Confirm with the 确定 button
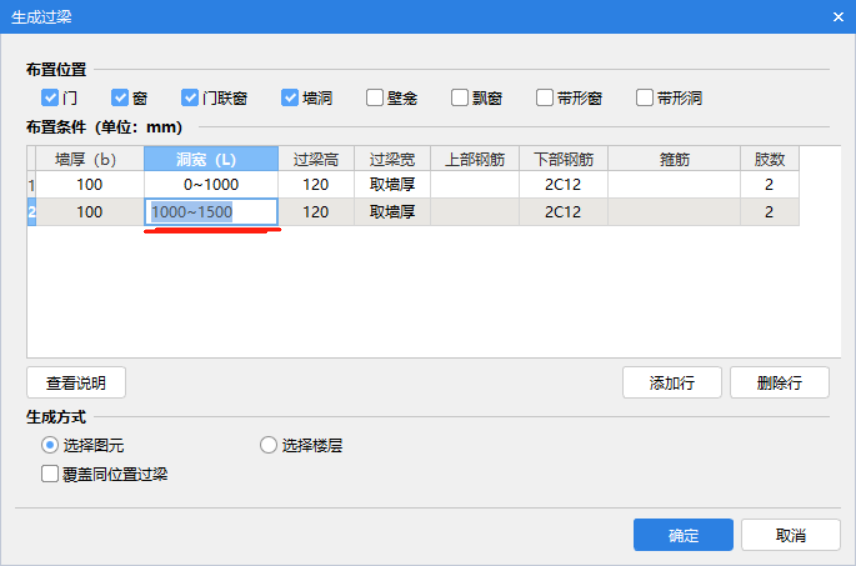Image resolution: width=856 pixels, height=566 pixels. (x=683, y=535)
